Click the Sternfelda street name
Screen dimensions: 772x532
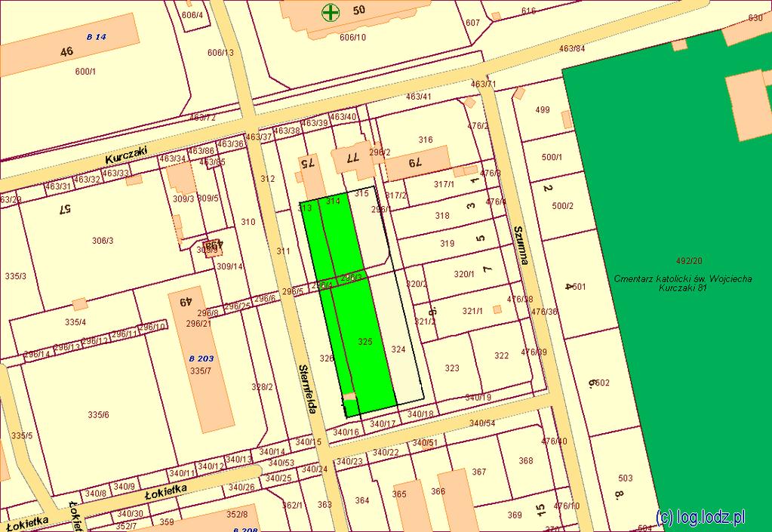coord(308,389)
